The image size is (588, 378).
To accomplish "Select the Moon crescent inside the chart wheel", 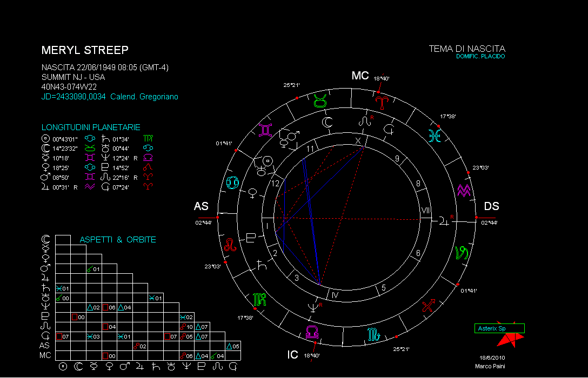I will 328,122.
